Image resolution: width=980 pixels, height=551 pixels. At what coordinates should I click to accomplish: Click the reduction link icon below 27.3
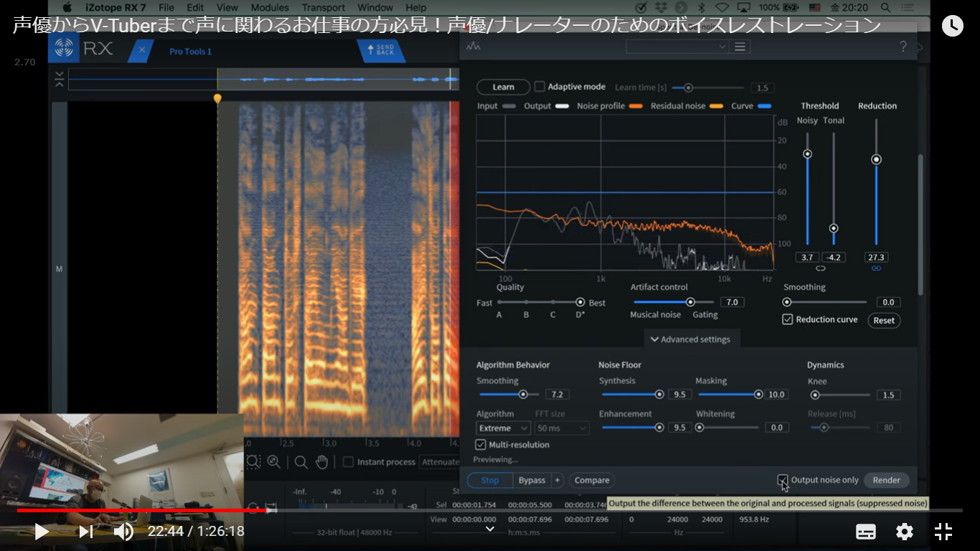[x=876, y=268]
